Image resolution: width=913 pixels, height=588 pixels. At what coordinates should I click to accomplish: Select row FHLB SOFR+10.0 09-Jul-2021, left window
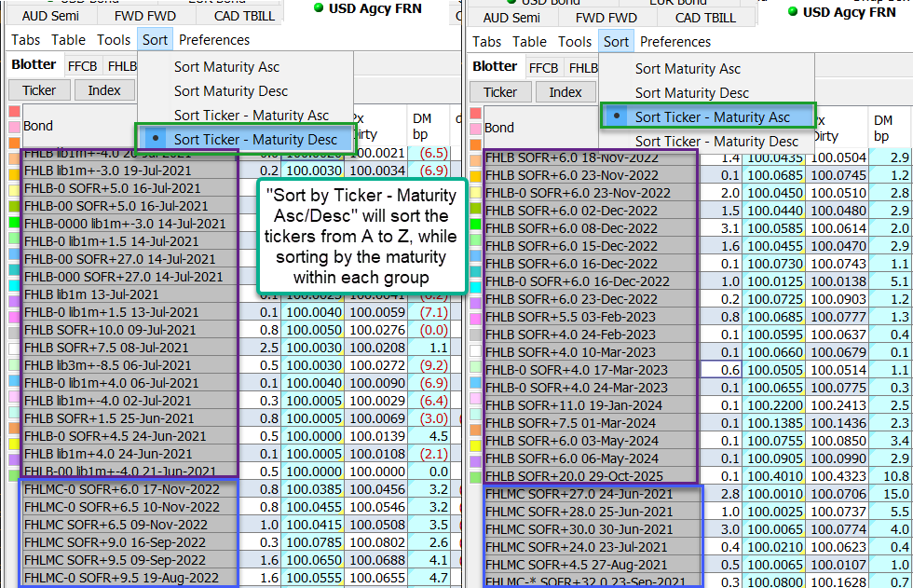(x=129, y=330)
